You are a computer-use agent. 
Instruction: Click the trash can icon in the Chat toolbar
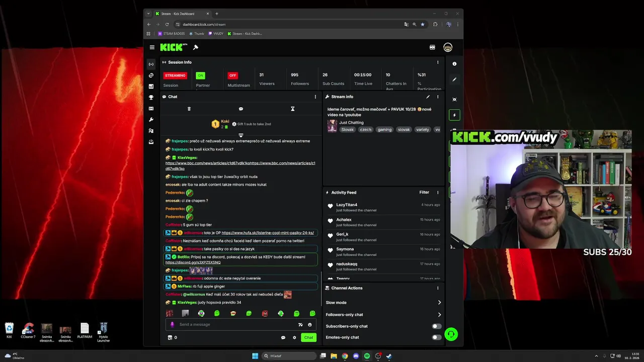[189, 109]
